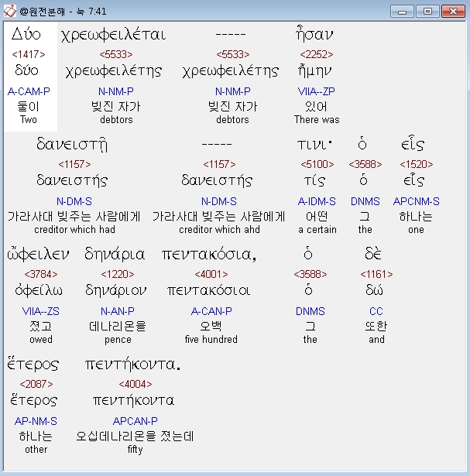470x476 pixels.
Task: Click the gloss 'creditor which ahd'
Action: coord(219,230)
